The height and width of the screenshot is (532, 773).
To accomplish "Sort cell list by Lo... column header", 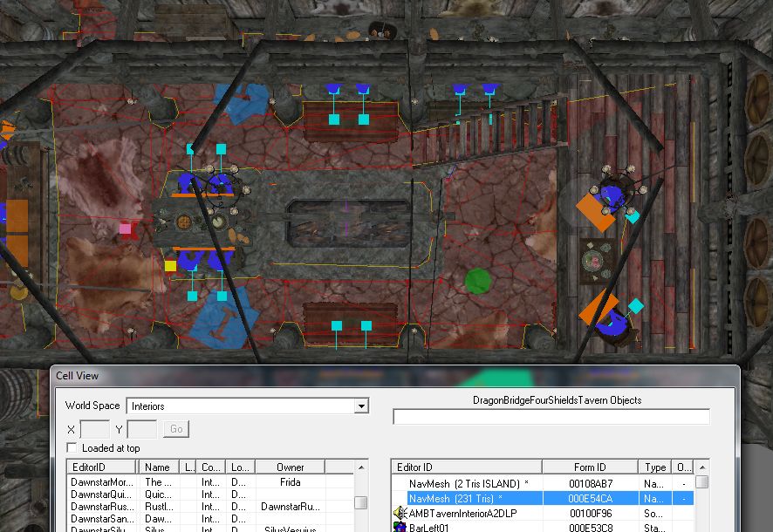I will coord(240,467).
